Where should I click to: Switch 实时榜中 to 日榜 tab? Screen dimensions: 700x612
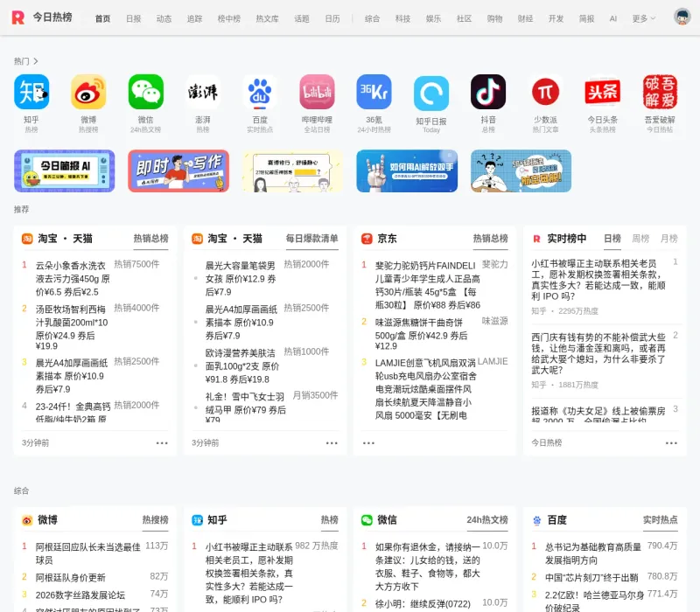point(612,239)
